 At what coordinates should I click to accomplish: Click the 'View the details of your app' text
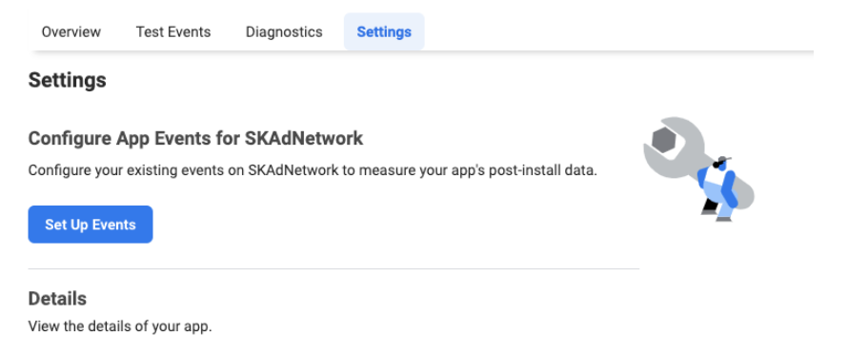(120, 326)
